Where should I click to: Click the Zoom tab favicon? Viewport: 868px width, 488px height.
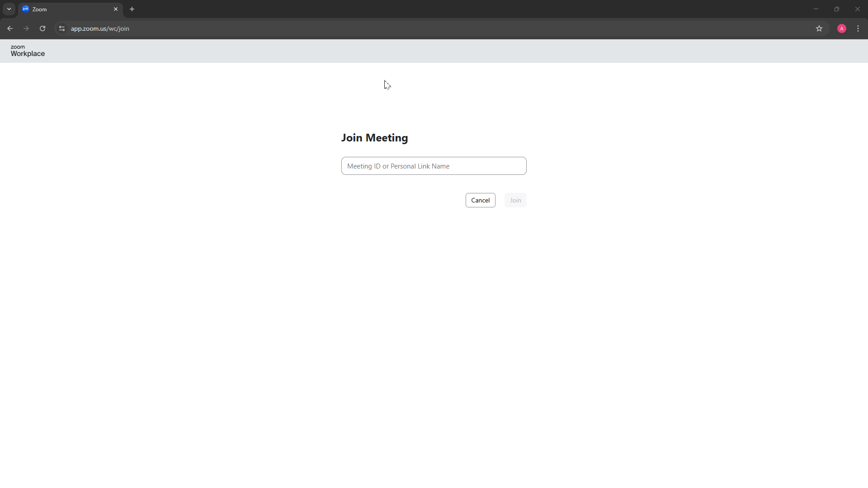tap(25, 9)
